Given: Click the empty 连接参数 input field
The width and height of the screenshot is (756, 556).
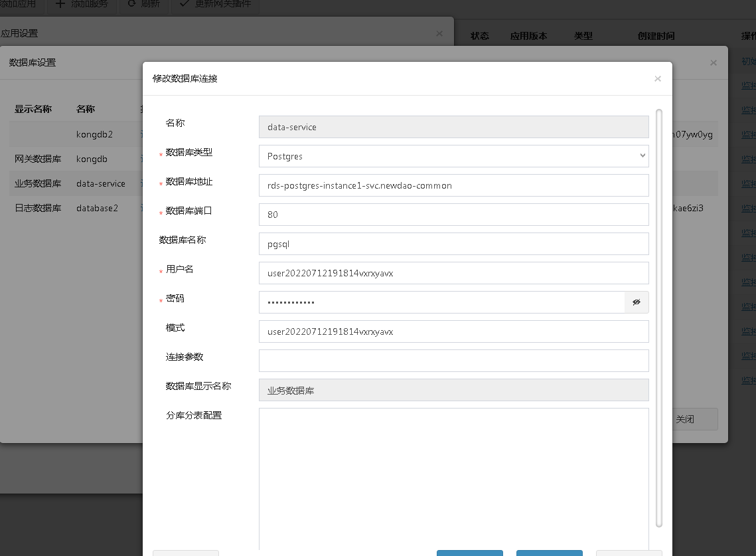Looking at the screenshot, I should tap(453, 361).
